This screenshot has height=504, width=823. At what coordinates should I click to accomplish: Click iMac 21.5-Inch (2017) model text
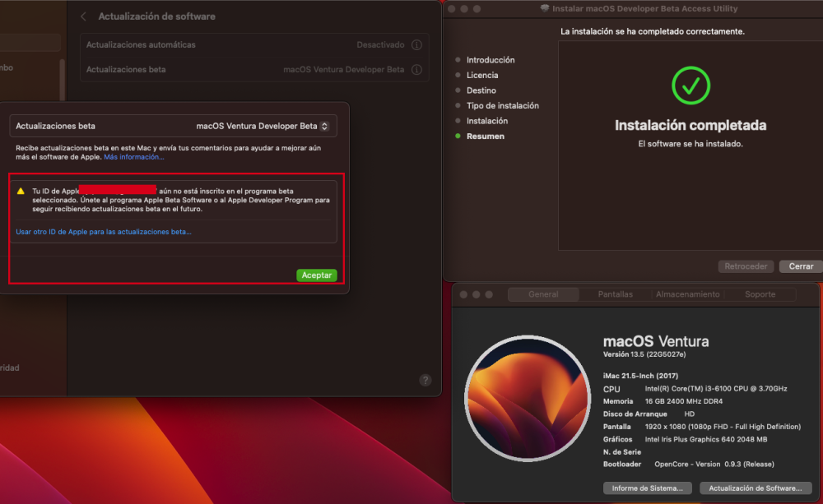[640, 376]
